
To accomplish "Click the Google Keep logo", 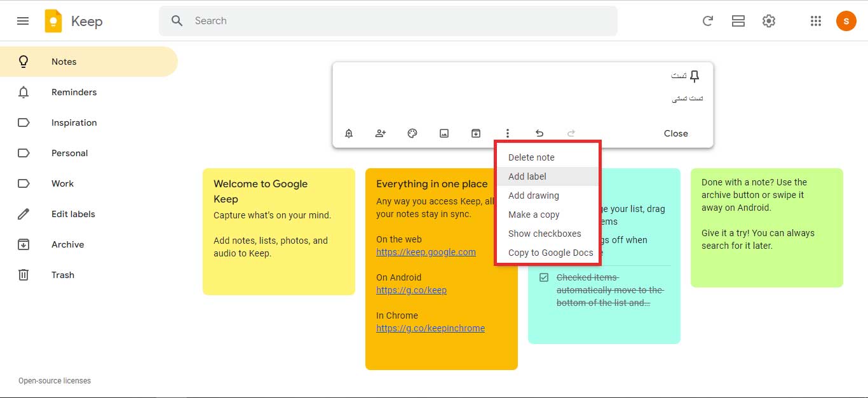I will pos(53,21).
